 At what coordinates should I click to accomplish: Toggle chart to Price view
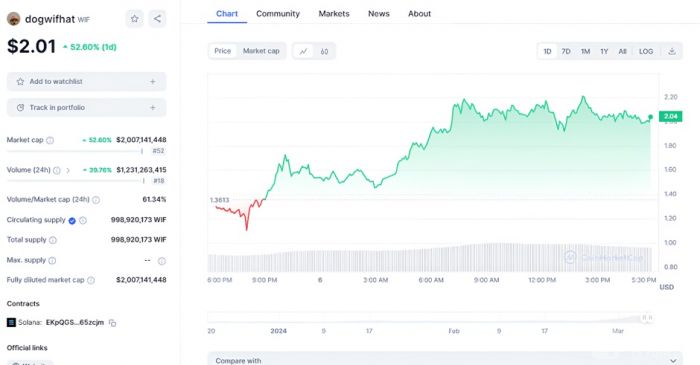222,51
